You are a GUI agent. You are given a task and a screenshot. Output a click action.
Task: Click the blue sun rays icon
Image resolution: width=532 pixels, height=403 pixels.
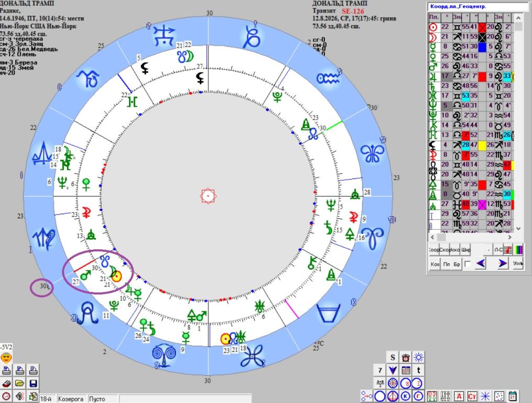pos(419,357)
